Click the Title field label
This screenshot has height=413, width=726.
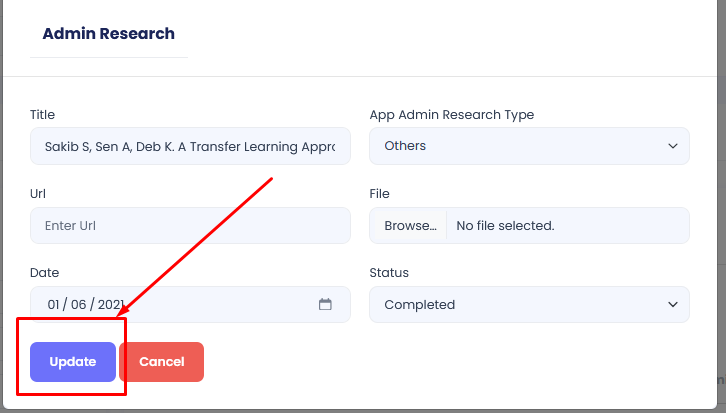point(43,115)
